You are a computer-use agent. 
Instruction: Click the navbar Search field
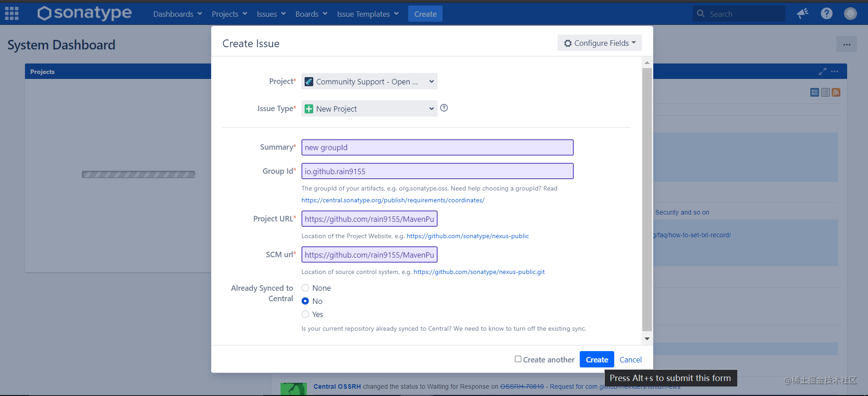point(739,14)
